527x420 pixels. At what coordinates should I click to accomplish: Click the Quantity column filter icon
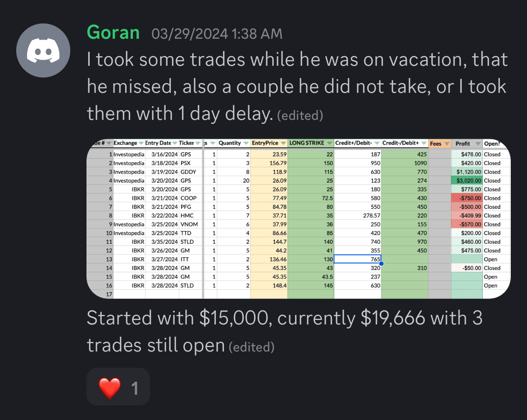point(245,143)
